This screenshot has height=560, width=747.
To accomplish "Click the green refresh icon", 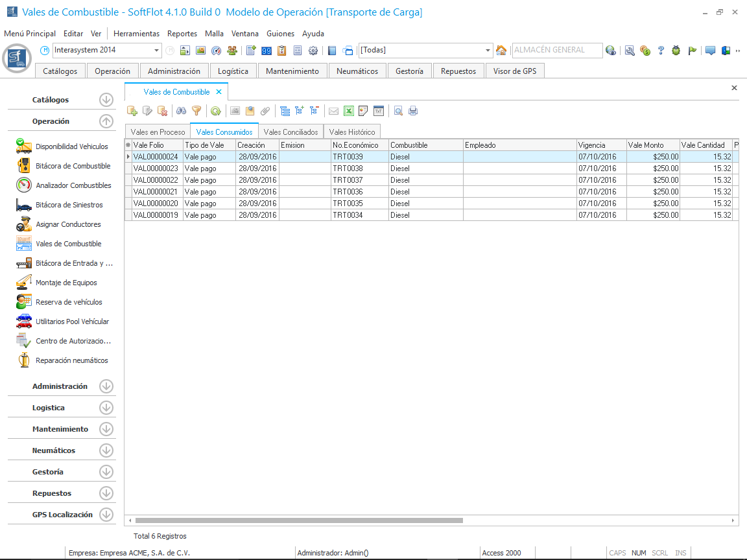I will tap(216, 111).
